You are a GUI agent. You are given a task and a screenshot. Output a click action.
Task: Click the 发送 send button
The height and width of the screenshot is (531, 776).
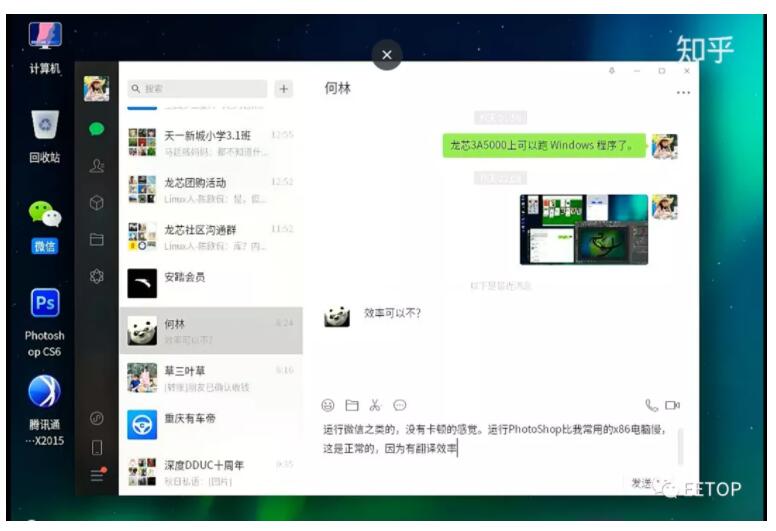(643, 483)
